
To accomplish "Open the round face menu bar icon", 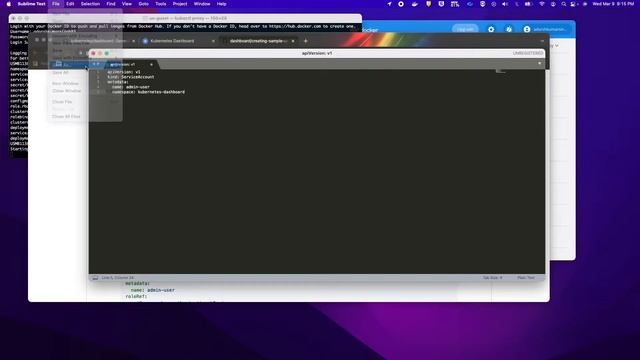I will [x=482, y=4].
